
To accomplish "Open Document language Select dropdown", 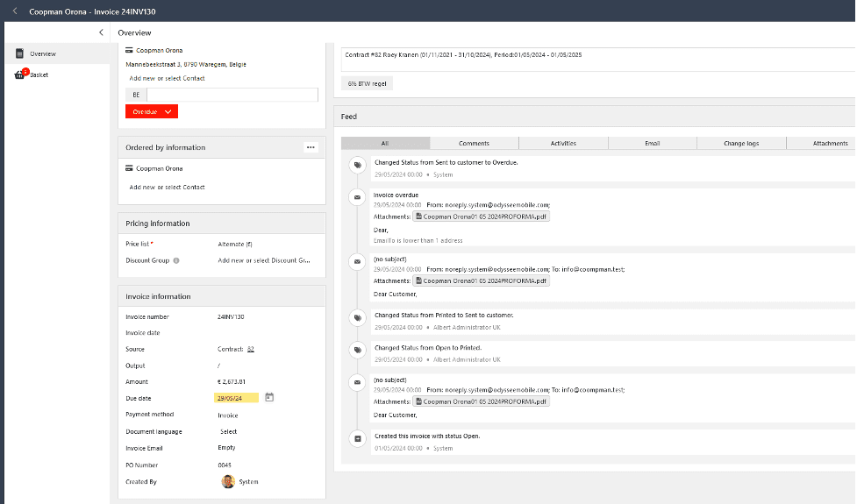I will [228, 432].
